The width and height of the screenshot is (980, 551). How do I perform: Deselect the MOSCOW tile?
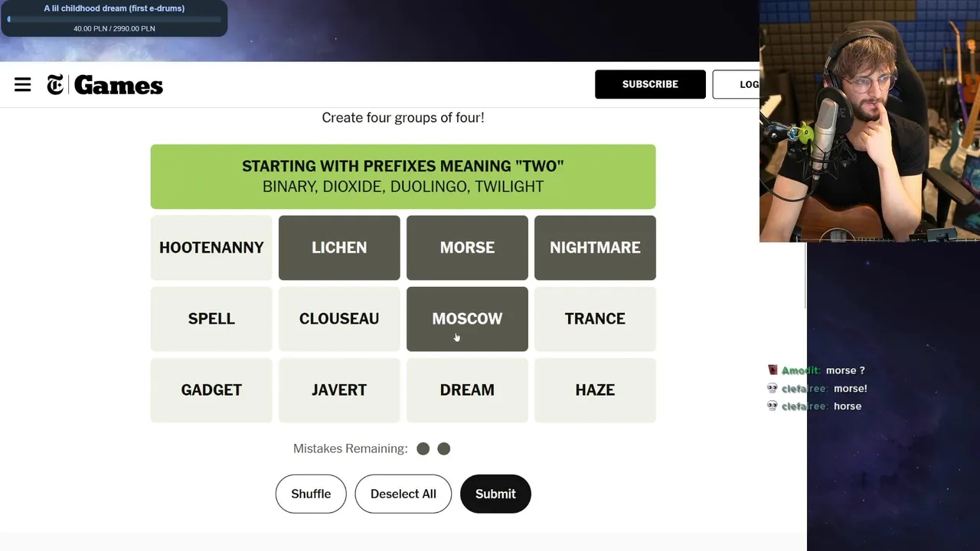tap(467, 319)
